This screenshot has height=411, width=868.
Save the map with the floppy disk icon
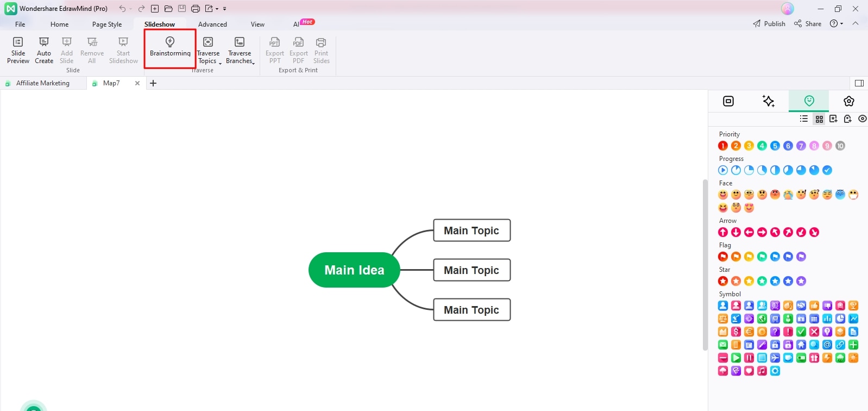[182, 9]
